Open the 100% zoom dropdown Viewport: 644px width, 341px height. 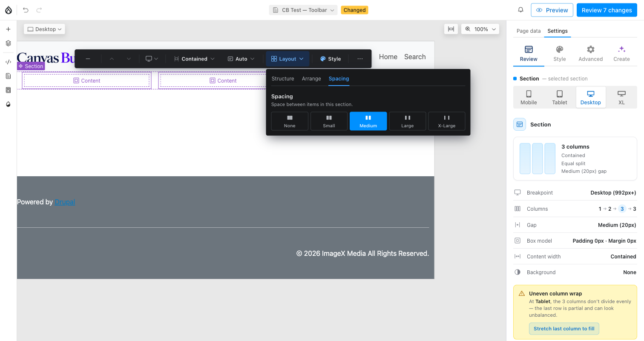click(x=480, y=29)
